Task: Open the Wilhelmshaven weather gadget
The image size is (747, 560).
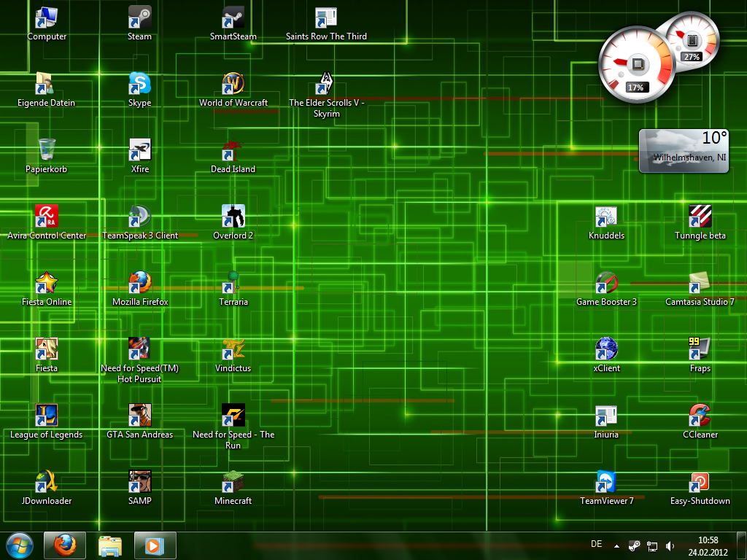Action: click(x=684, y=151)
